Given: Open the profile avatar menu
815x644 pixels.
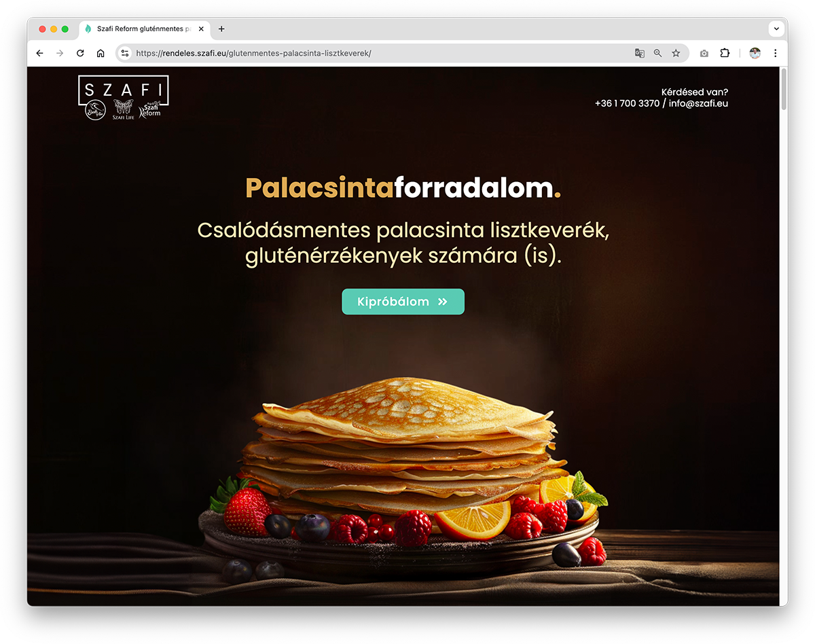Looking at the screenshot, I should tap(755, 53).
